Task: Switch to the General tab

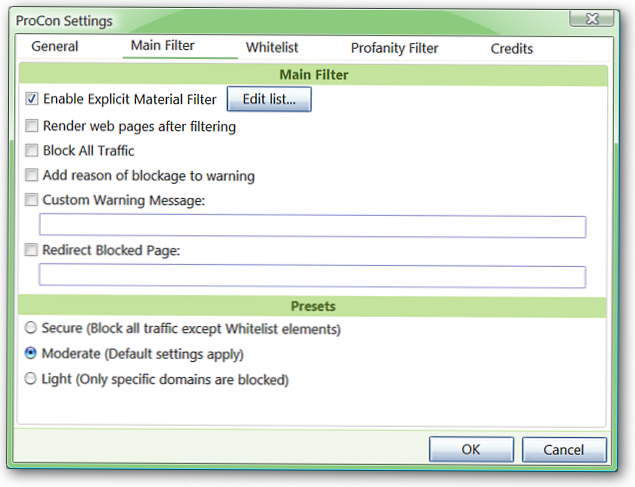Action: point(55,47)
